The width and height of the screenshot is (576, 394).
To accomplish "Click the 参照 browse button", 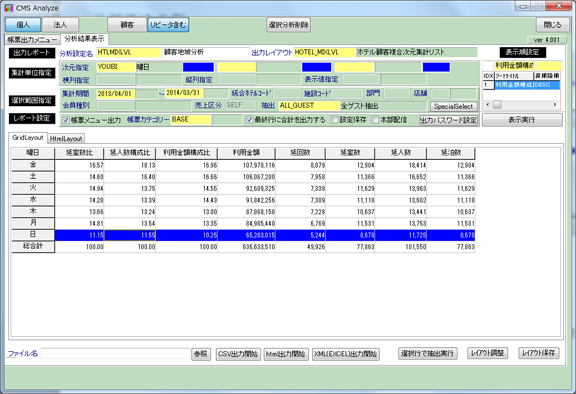I will pos(201,354).
